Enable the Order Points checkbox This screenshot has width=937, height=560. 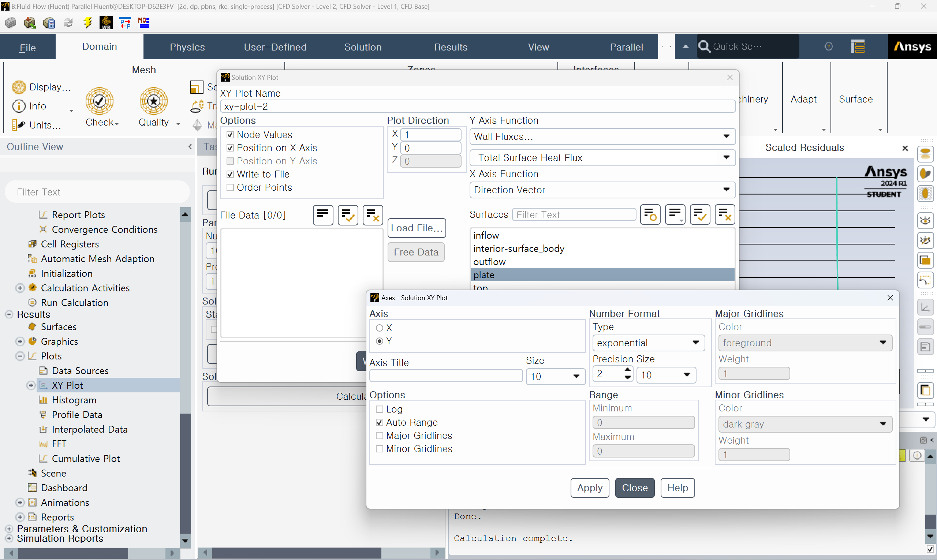230,187
